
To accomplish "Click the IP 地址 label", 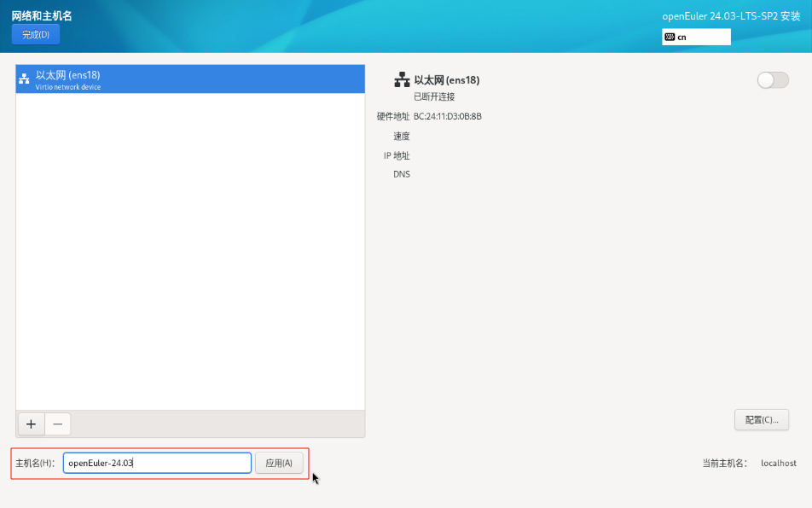I will [397, 155].
